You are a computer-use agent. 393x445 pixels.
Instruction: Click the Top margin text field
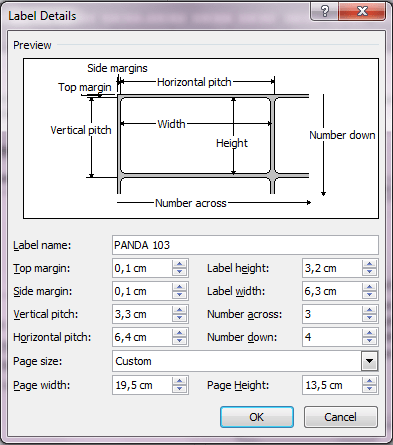point(142,268)
